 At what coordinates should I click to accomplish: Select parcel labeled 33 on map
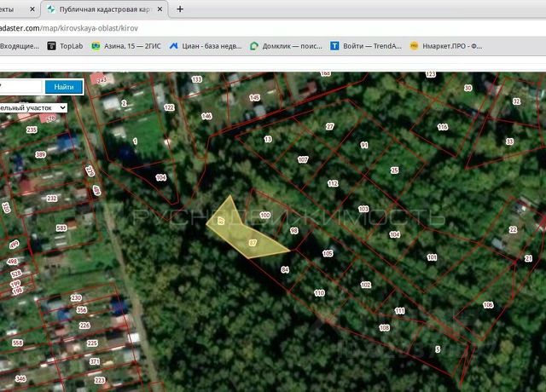pyautogui.click(x=509, y=141)
